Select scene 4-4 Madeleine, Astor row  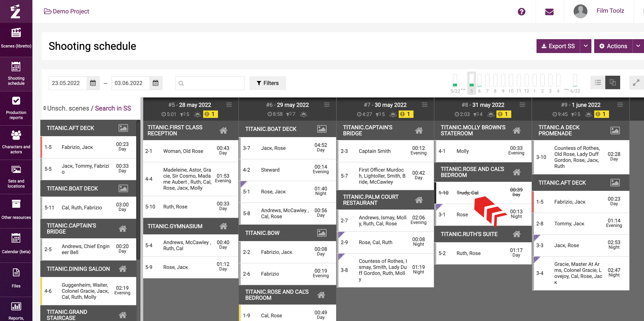[190, 179]
